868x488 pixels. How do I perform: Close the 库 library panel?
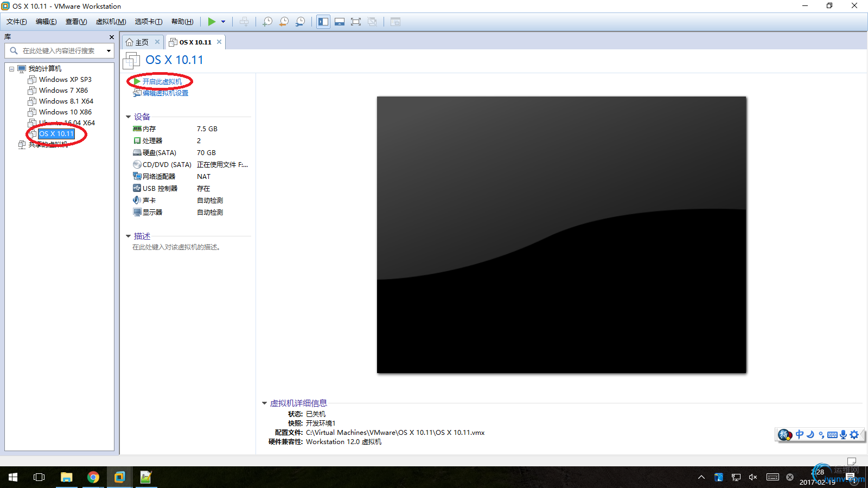(112, 37)
